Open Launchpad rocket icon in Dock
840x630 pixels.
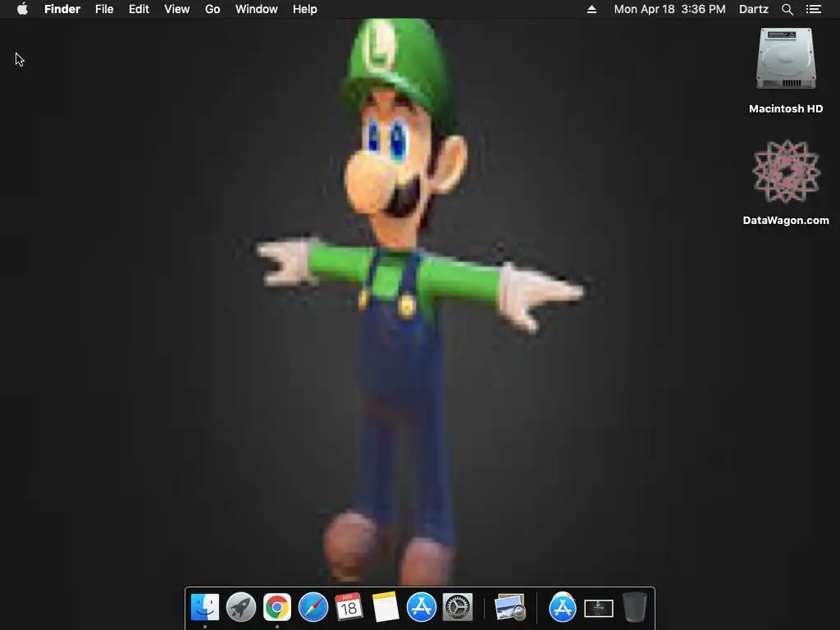241,607
